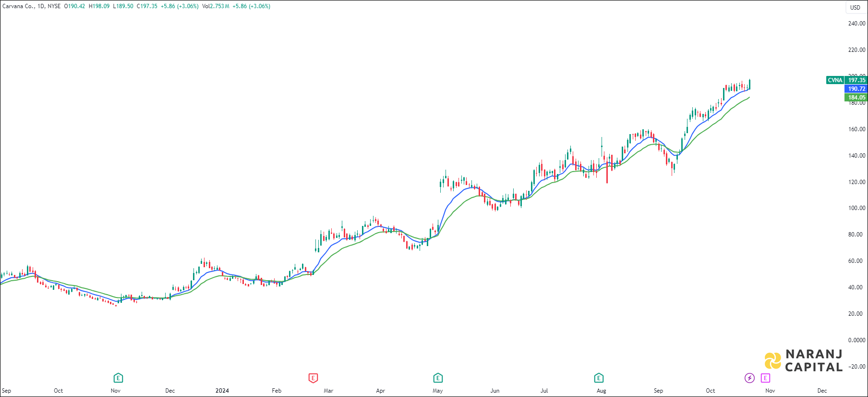Click the purple lightning bolt event icon

click(749, 378)
